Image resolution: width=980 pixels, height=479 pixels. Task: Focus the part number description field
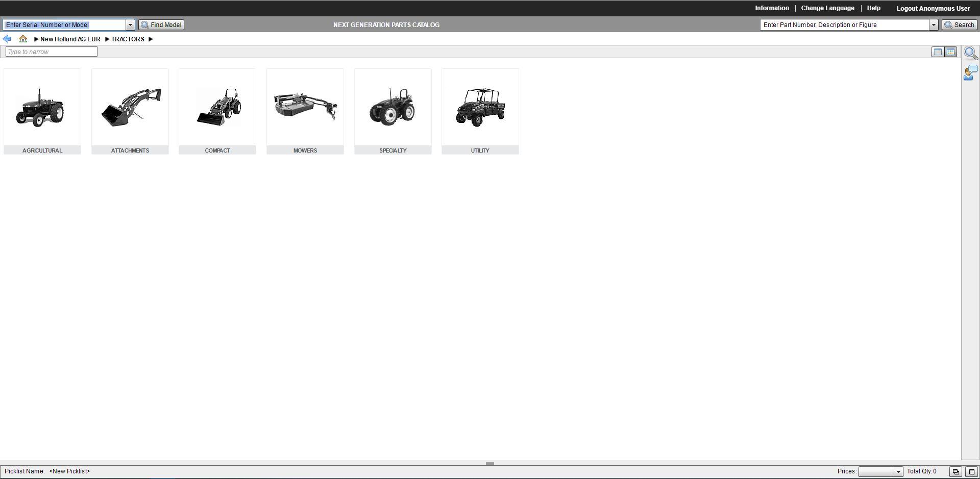point(845,25)
